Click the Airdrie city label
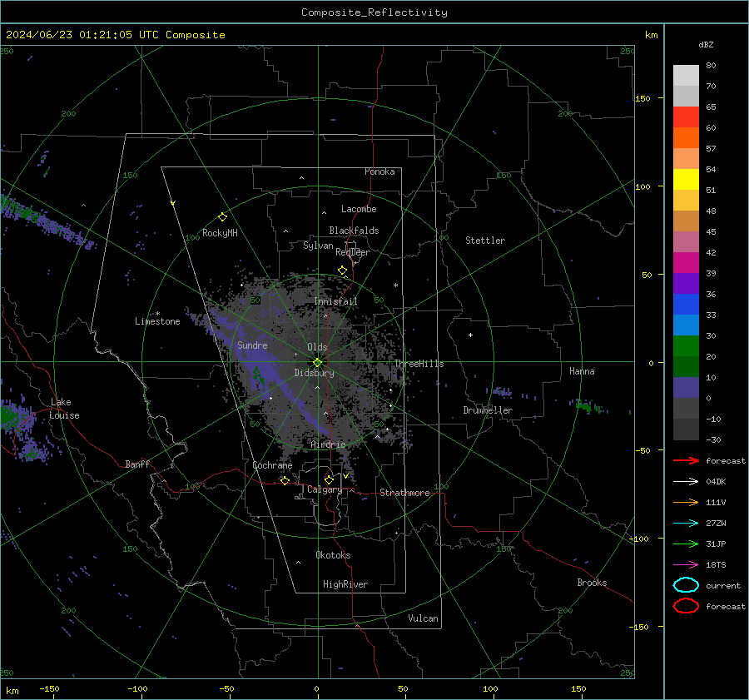749x700 pixels. coord(328,444)
